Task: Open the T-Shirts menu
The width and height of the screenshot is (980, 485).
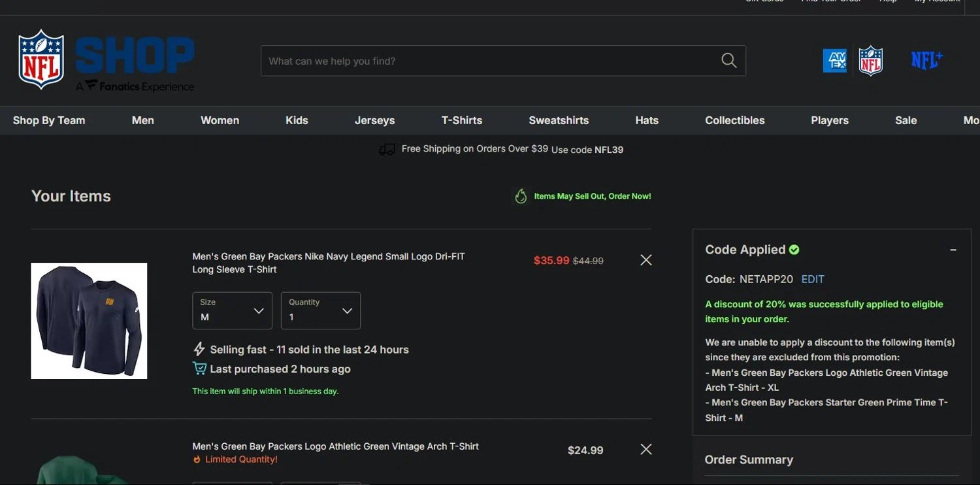Action: pos(462,120)
